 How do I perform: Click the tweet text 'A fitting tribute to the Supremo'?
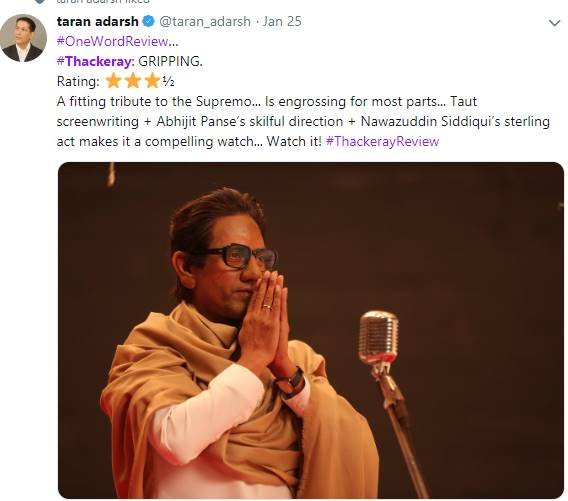[x=154, y=101]
